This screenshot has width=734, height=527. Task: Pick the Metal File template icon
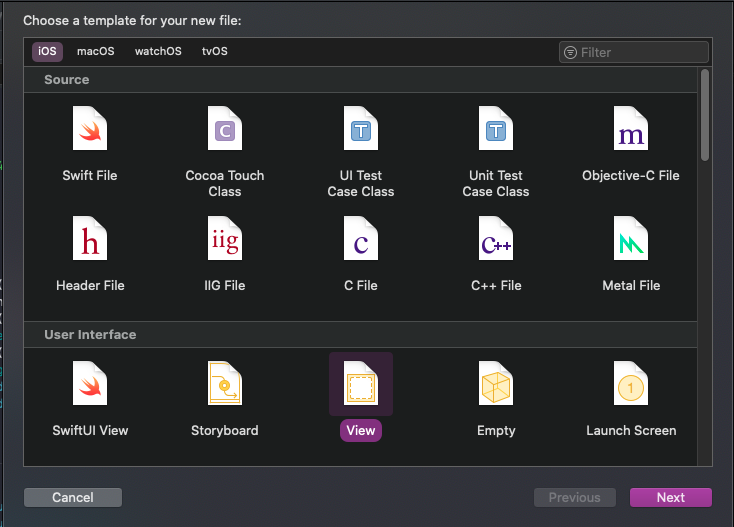631,239
